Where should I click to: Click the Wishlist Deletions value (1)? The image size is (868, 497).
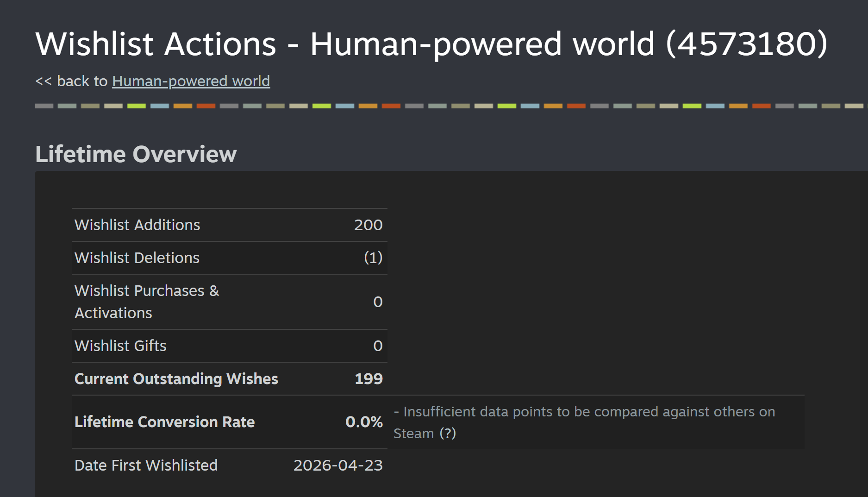pos(373,258)
